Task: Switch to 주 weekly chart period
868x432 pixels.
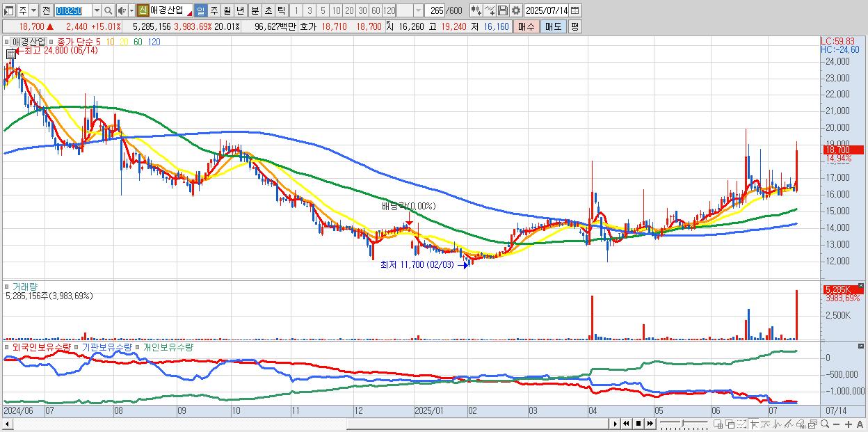Action: click(x=214, y=10)
